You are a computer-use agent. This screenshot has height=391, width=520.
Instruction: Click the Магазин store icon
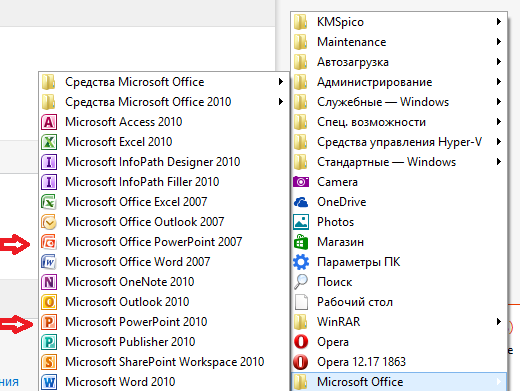(301, 242)
